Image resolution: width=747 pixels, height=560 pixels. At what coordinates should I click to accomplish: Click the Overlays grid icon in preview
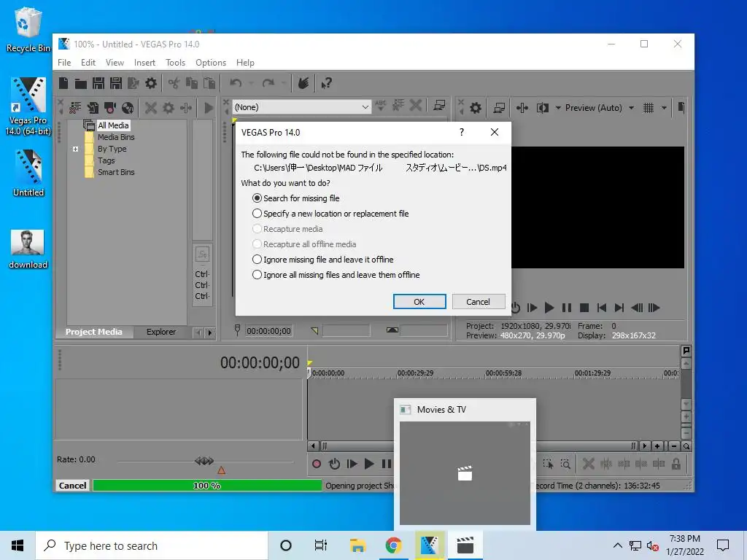649,108
